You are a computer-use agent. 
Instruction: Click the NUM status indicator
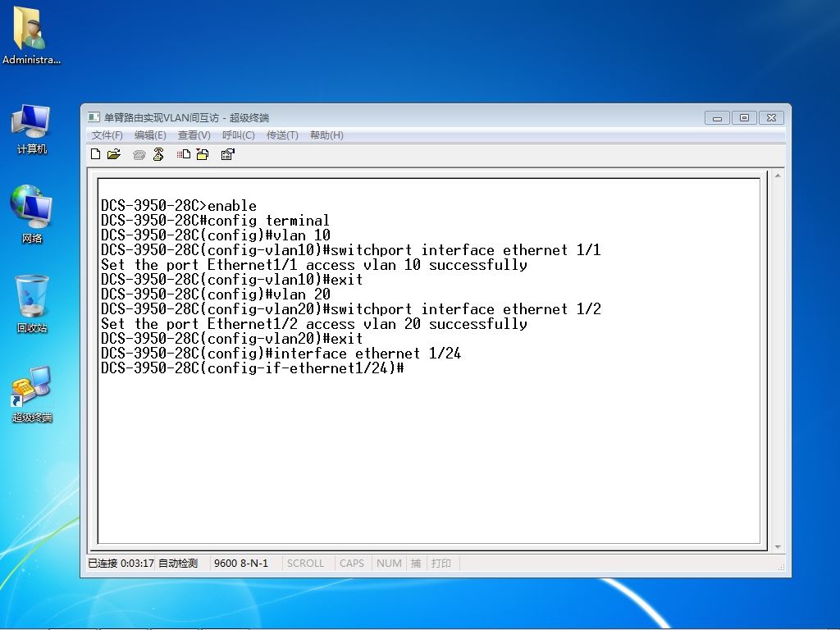pos(389,563)
